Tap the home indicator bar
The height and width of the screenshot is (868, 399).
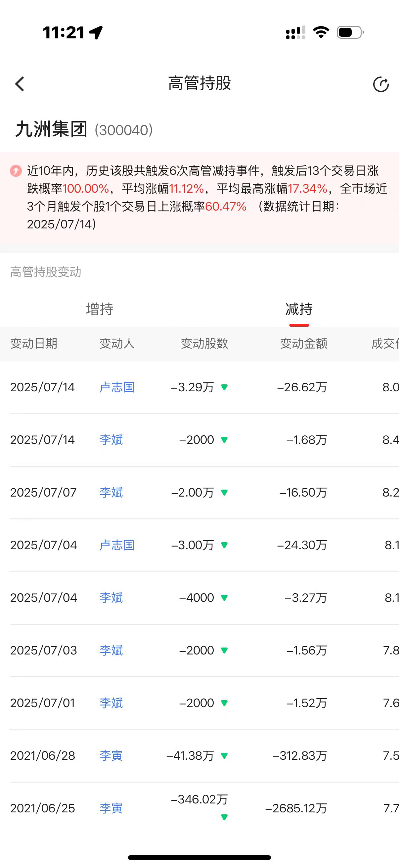click(x=199, y=857)
